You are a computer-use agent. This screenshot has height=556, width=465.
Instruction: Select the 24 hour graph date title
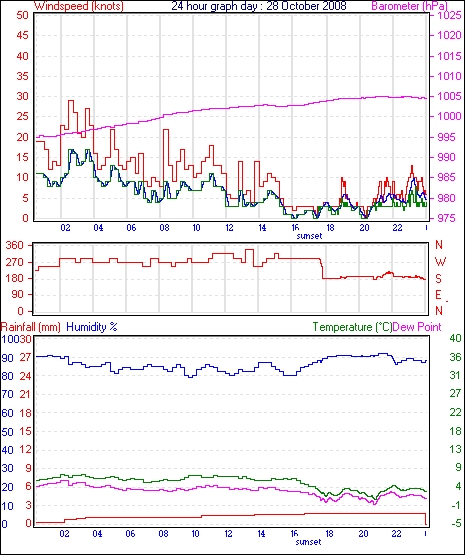[x=259, y=6]
